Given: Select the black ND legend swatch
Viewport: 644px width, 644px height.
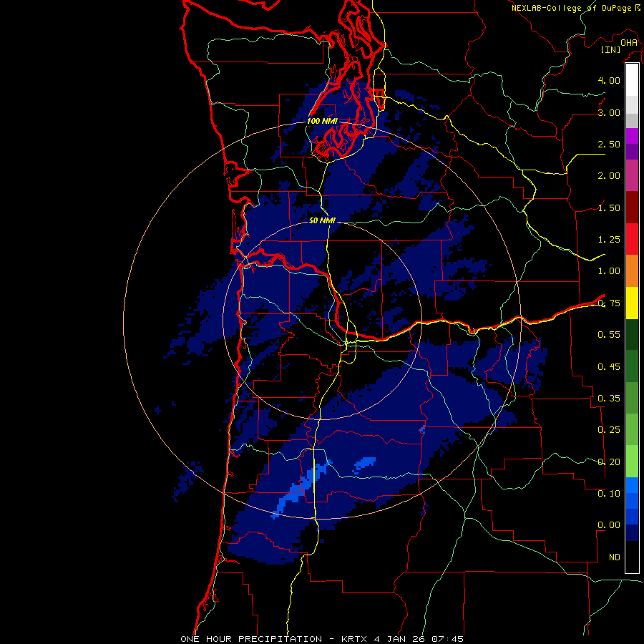Looking at the screenshot, I should coord(632,557).
